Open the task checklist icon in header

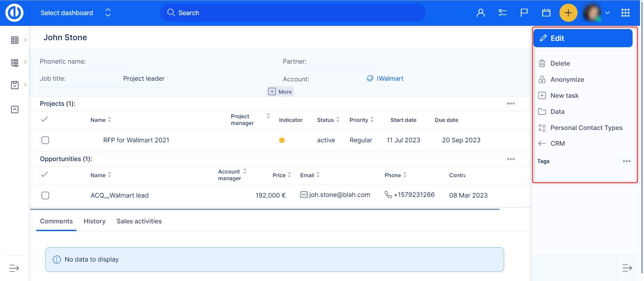tap(502, 13)
